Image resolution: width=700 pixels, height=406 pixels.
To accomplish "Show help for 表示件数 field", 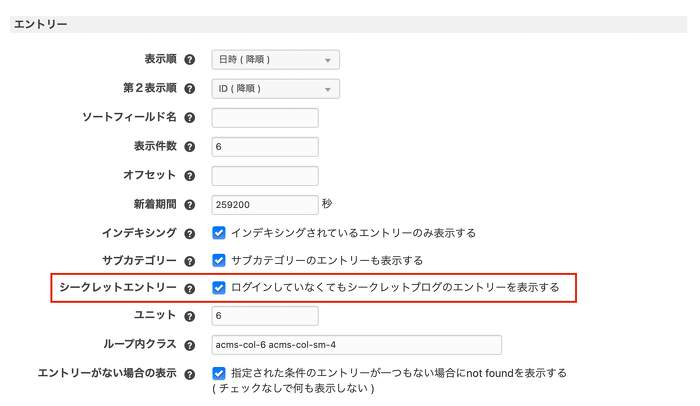I will (x=190, y=146).
